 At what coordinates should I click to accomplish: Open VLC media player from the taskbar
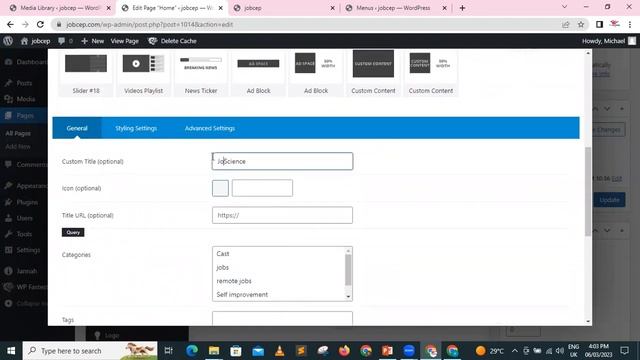point(280,351)
